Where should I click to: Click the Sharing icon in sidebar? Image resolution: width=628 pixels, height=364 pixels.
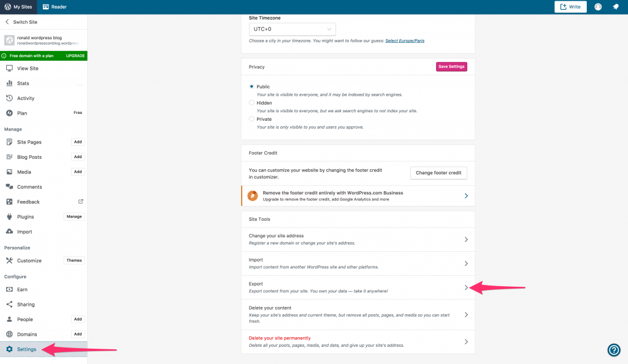10,305
